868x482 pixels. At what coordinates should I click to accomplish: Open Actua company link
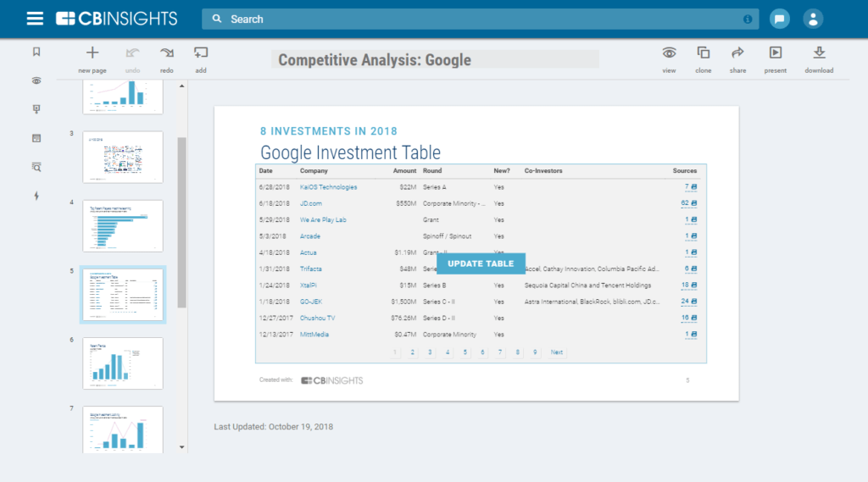[x=308, y=252]
